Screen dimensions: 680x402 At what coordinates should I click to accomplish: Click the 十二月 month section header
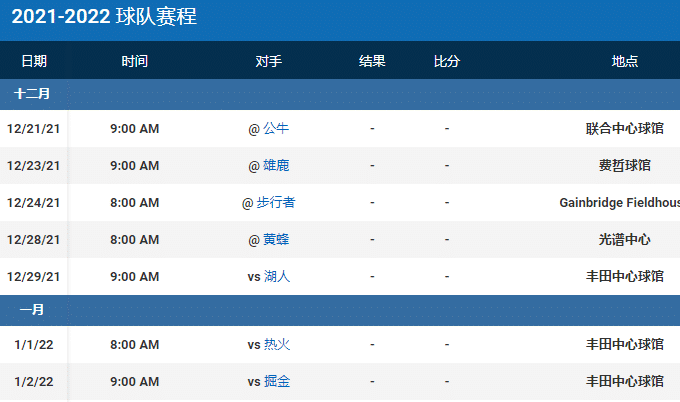32,95
